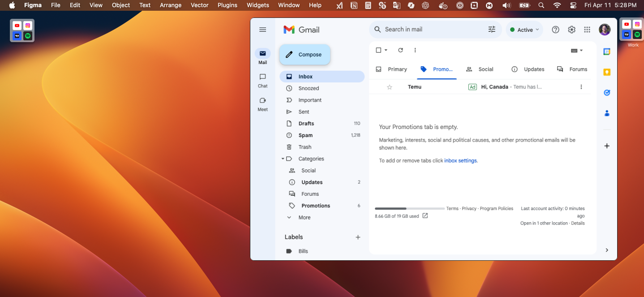Image resolution: width=644 pixels, height=297 pixels.
Task: Open the Support help icon
Action: 555,30
